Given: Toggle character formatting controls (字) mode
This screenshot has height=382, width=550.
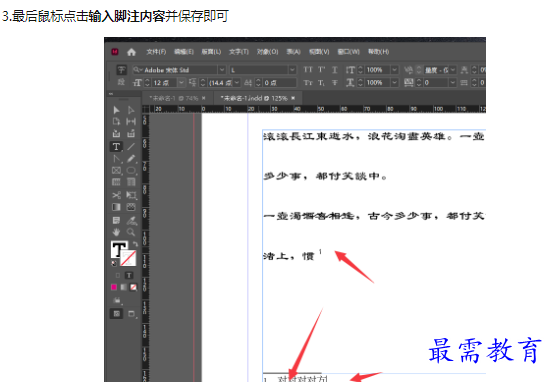Looking at the screenshot, I should (121, 70).
